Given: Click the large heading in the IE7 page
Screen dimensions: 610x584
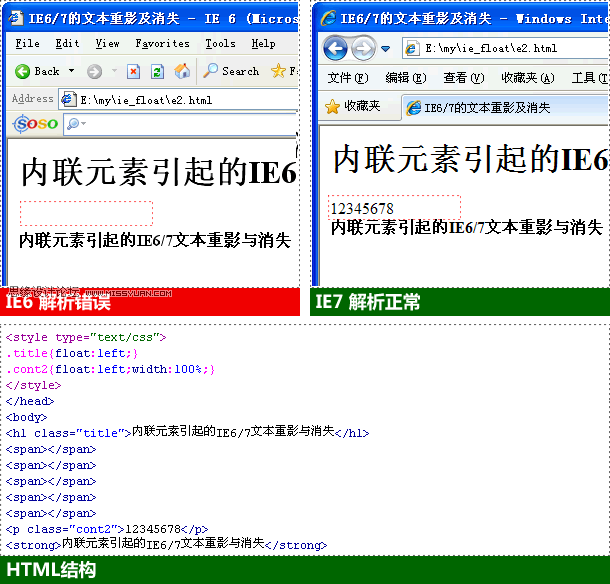Looking at the screenshot, I should point(471,159).
